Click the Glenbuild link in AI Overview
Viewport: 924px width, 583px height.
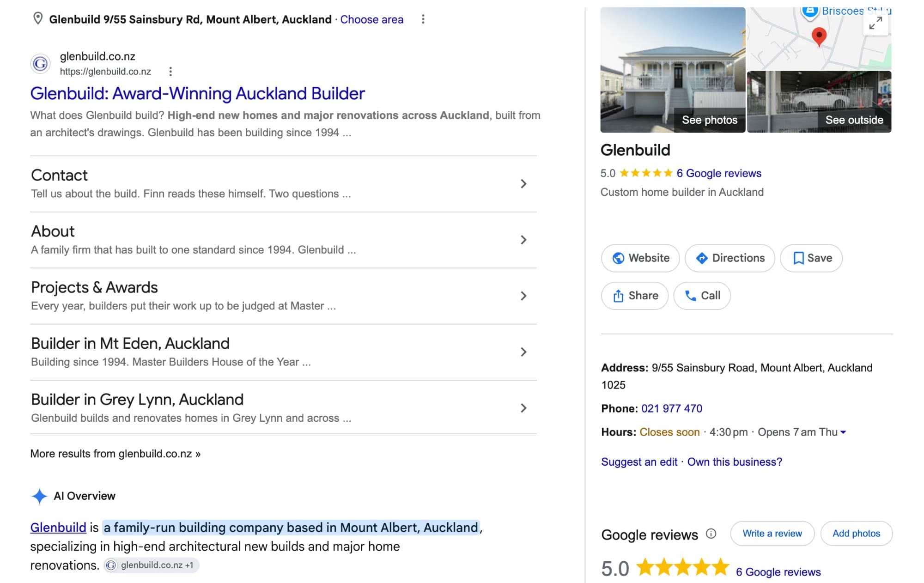[x=58, y=528]
